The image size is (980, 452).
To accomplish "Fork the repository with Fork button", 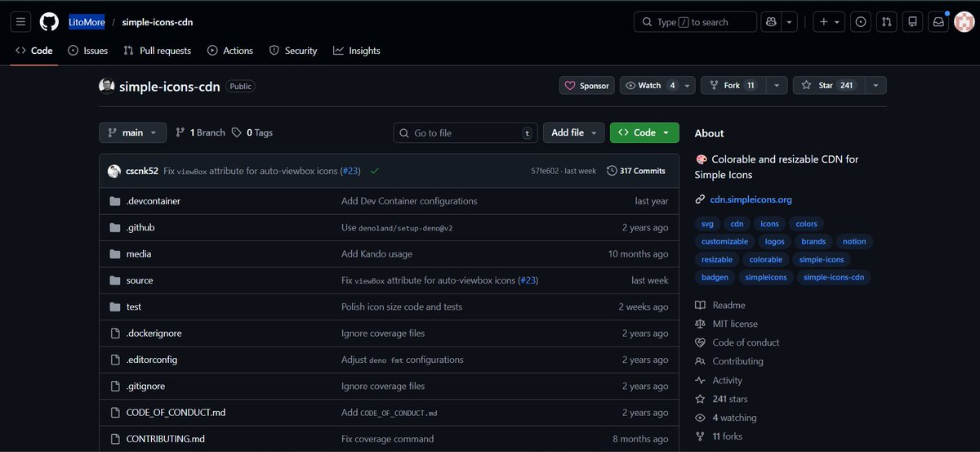I will 733,86.
